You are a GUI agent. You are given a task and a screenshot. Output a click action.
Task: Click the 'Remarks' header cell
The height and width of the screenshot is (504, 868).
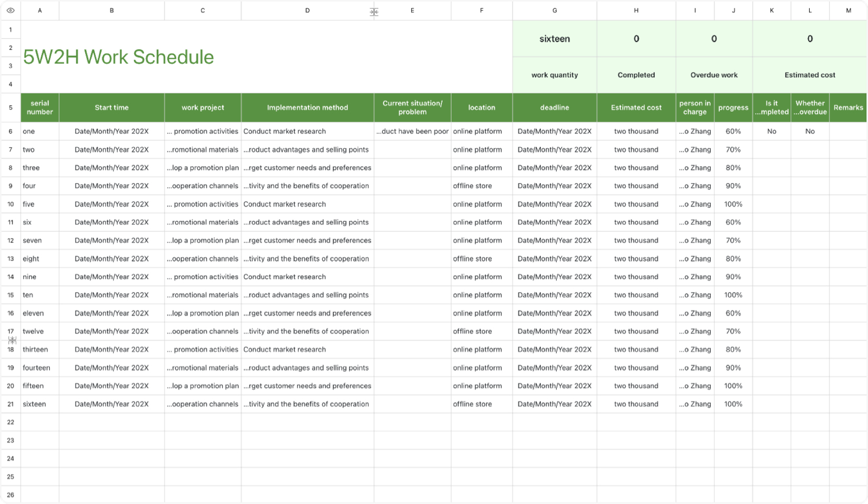point(848,107)
